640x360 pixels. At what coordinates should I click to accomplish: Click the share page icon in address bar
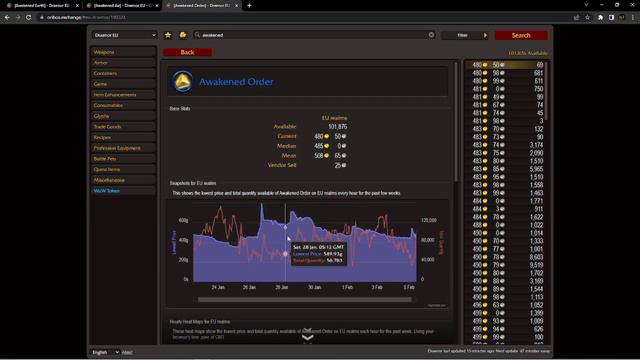[x=576, y=17]
